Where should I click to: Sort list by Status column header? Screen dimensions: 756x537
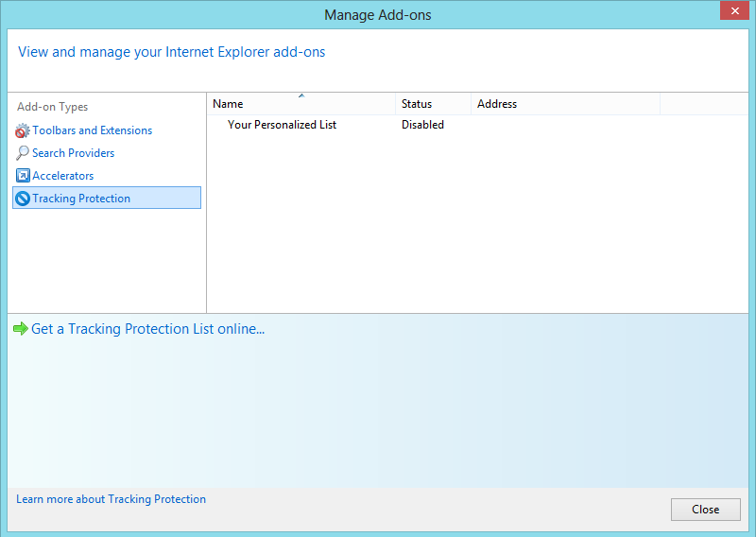433,104
